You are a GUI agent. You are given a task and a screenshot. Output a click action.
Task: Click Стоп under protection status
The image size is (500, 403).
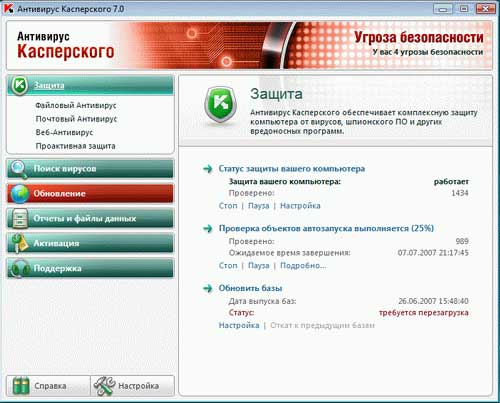228,206
